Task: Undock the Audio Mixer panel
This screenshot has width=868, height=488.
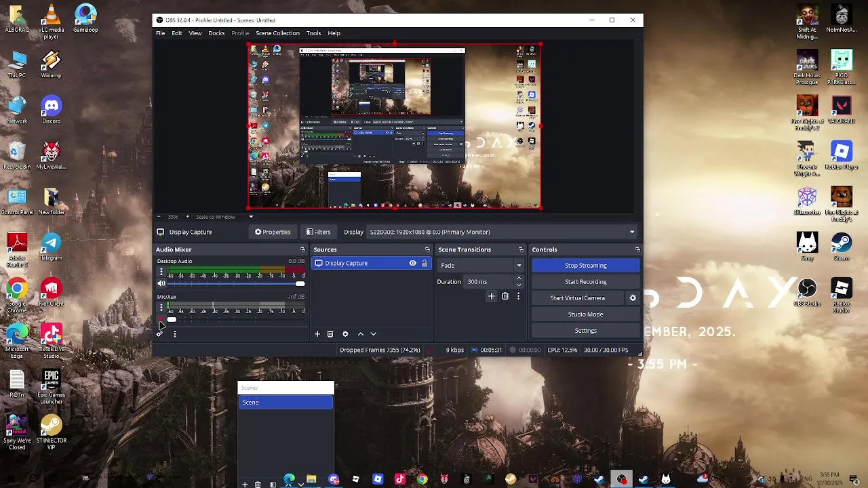Action: (302, 249)
